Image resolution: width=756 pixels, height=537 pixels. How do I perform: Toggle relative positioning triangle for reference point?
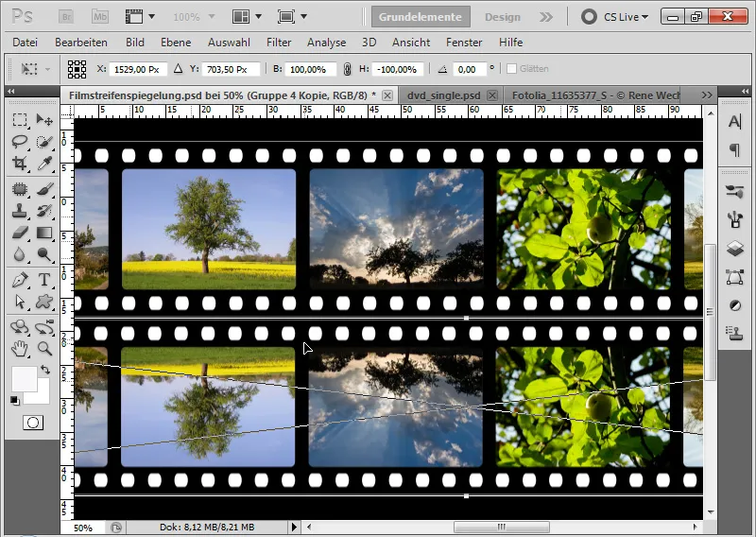click(x=178, y=68)
